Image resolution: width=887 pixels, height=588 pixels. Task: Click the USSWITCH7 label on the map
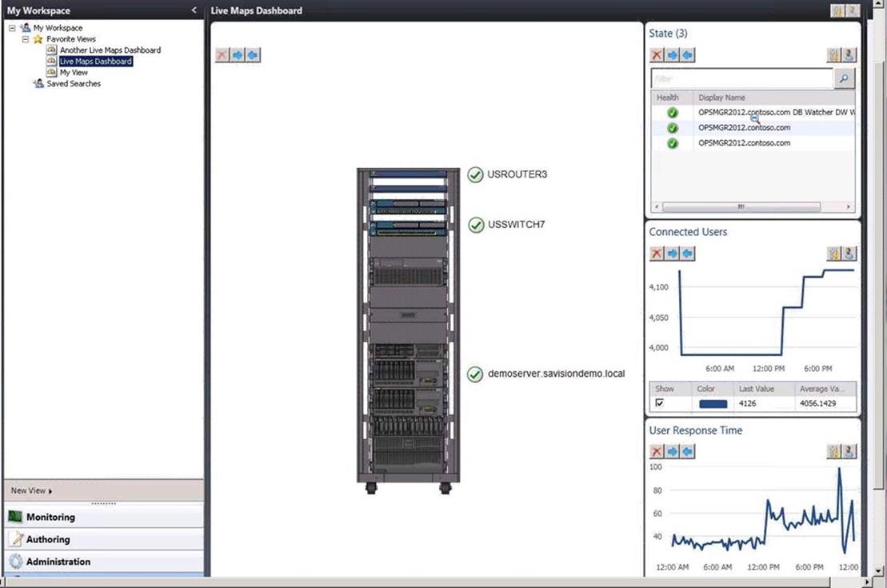(517, 225)
